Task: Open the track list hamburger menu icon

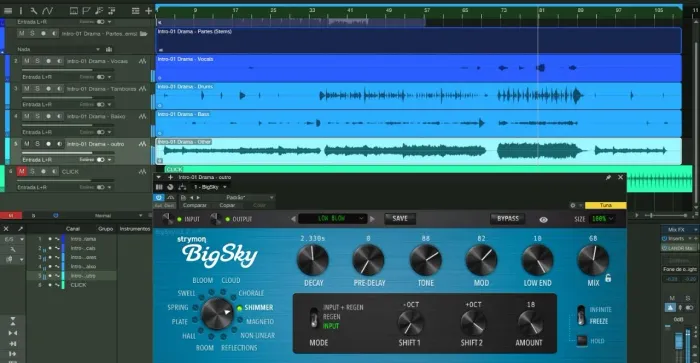Action: coord(8,10)
